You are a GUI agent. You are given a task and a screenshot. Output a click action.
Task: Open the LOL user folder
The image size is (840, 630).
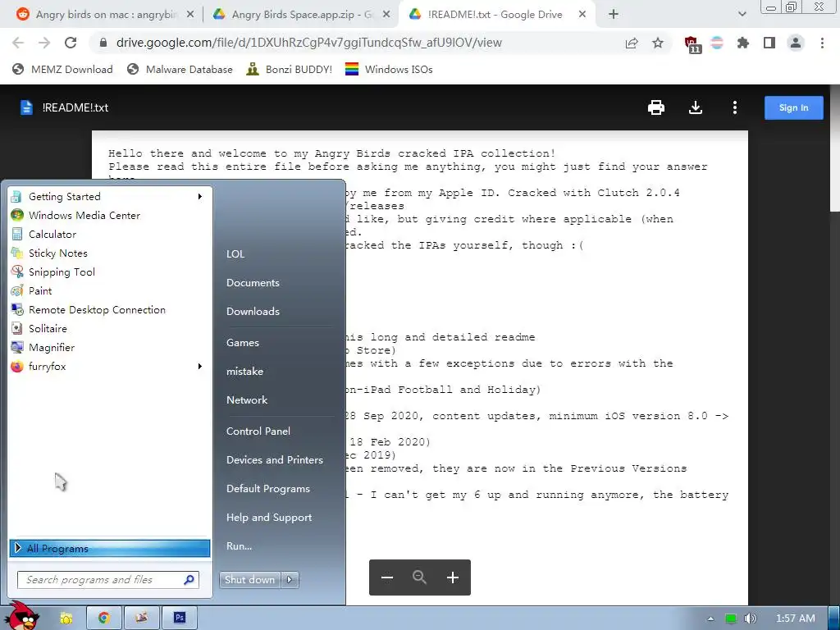point(235,254)
